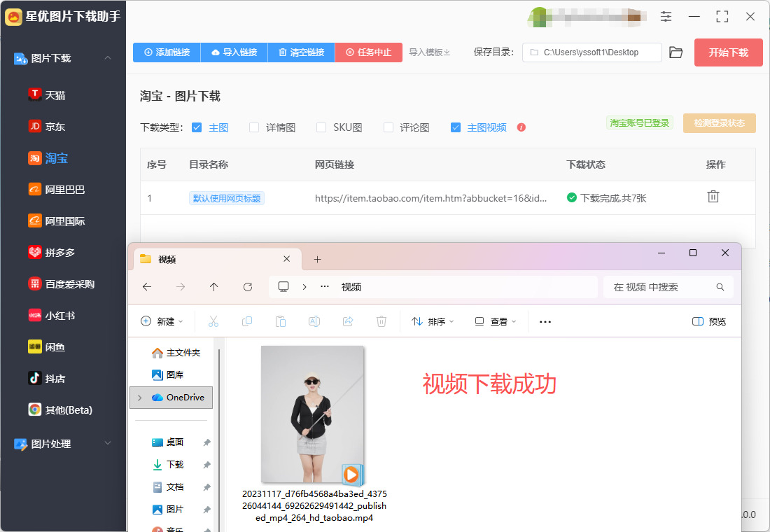Select 淘宝 in the sidebar
The height and width of the screenshot is (532, 770).
(48, 157)
